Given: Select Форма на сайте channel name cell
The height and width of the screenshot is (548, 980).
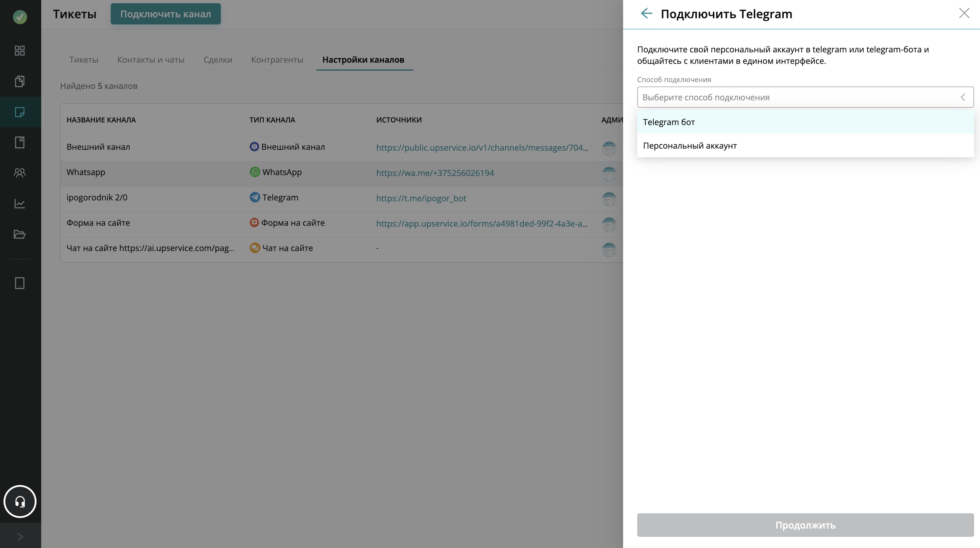Looking at the screenshot, I should [x=98, y=223].
